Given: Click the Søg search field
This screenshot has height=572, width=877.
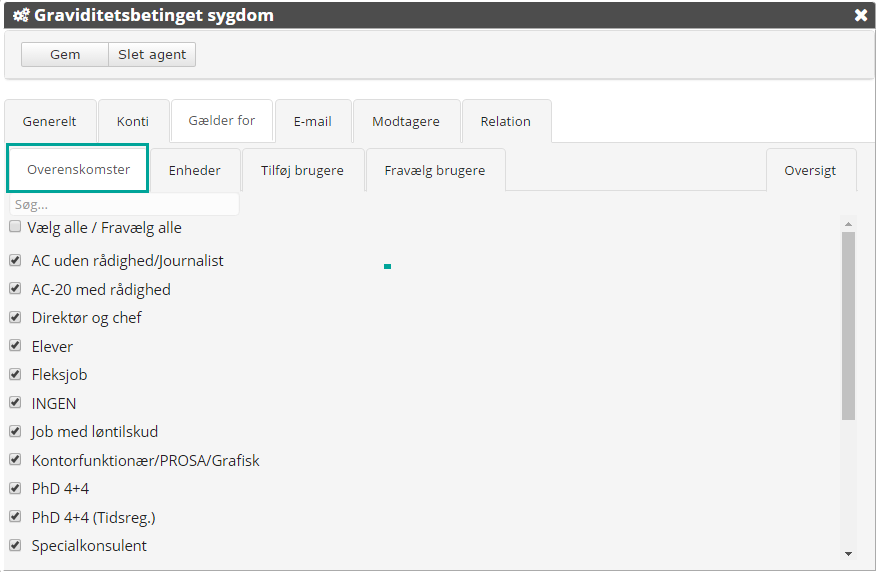Looking at the screenshot, I should coord(125,204).
